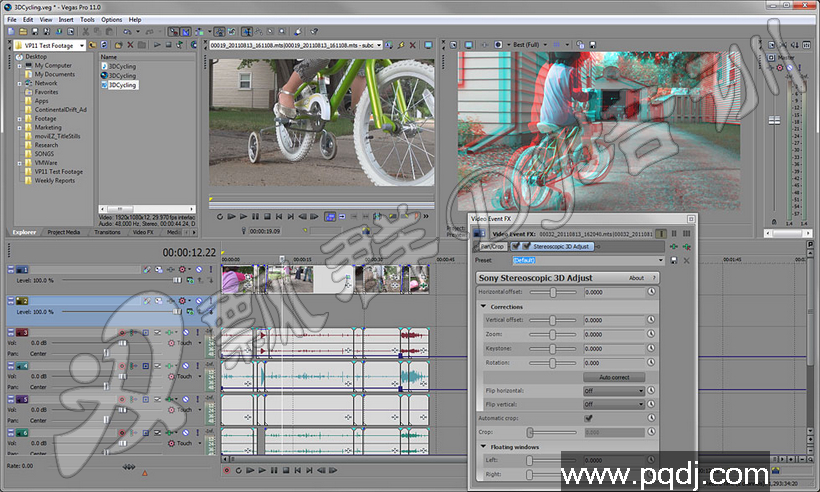Open the Preset dropdown in Video Event FX
The image size is (820, 492).
(x=660, y=260)
